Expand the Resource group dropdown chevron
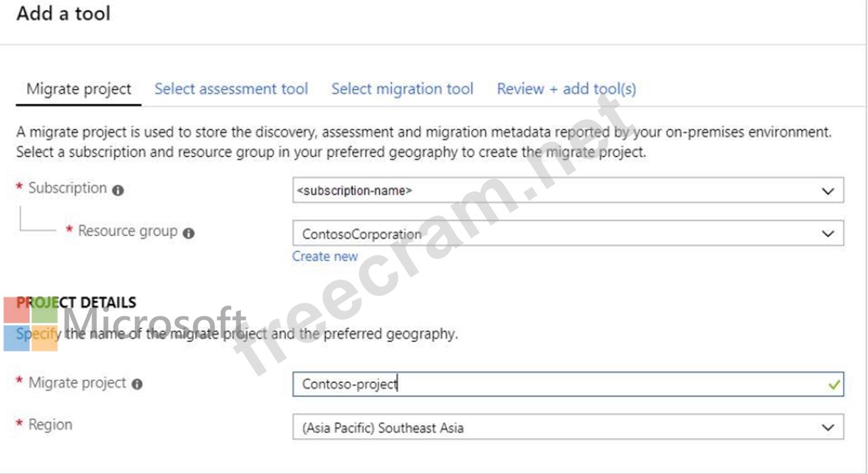Viewport: 868px width, 474px height. click(828, 234)
